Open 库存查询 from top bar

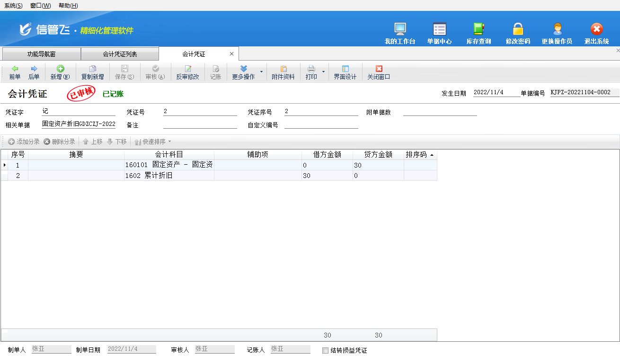click(x=478, y=33)
